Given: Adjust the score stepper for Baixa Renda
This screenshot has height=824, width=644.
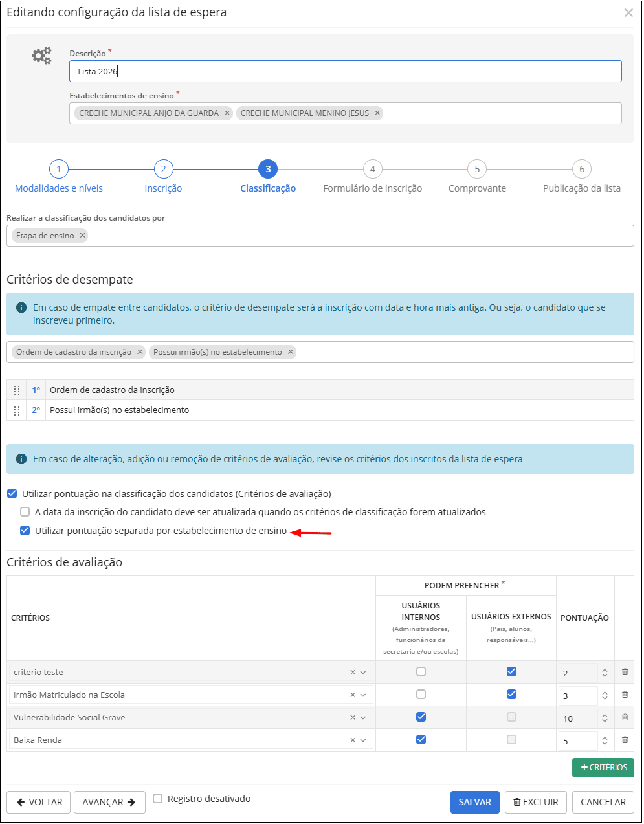Looking at the screenshot, I should click(x=605, y=741).
